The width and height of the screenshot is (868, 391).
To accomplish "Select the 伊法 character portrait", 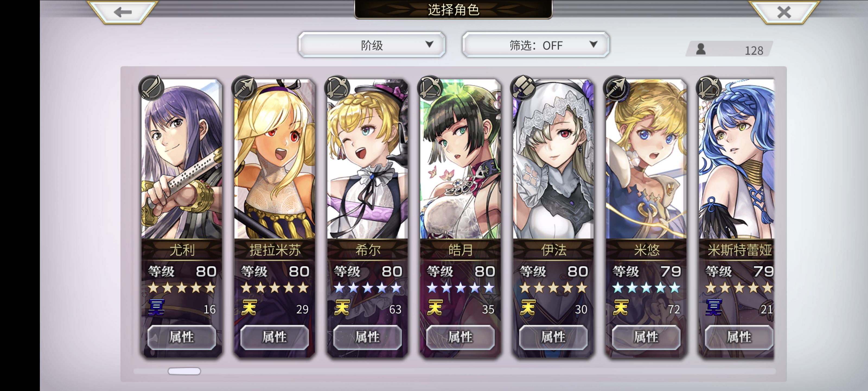I will coord(553,159).
